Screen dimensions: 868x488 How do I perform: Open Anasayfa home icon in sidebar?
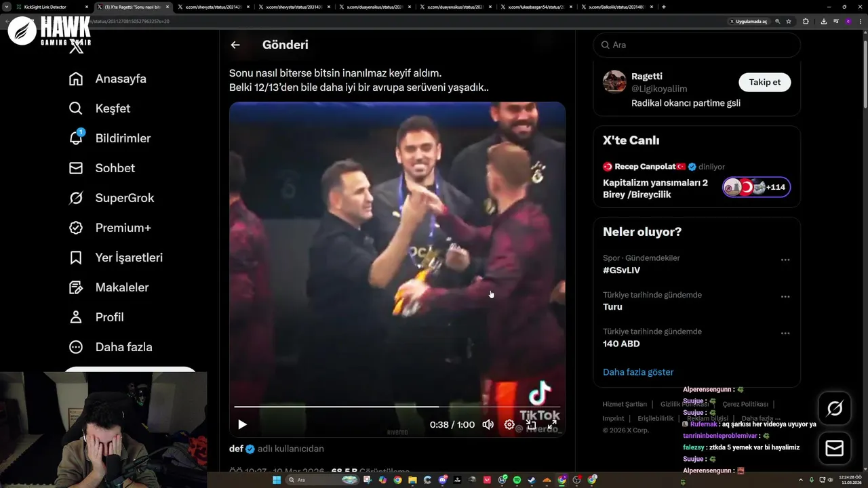[76, 79]
